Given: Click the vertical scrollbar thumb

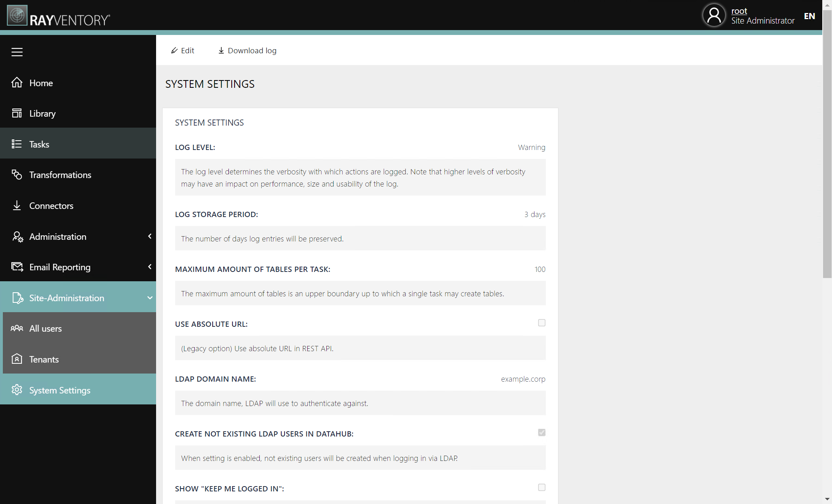Looking at the screenshot, I should [x=827, y=144].
